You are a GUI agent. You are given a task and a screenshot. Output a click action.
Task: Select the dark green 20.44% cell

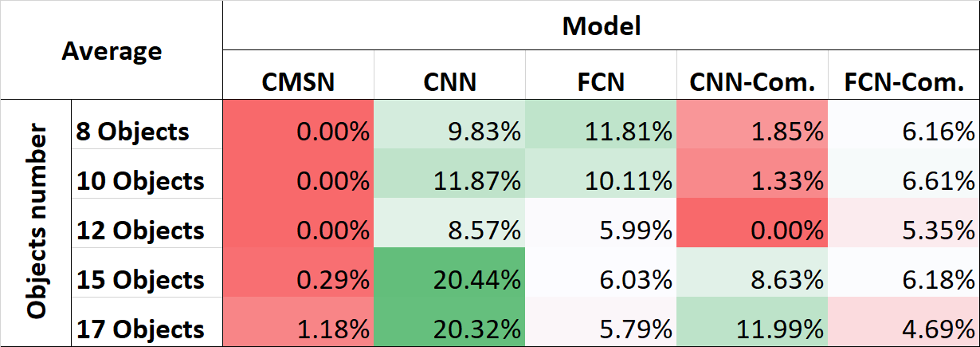449,280
